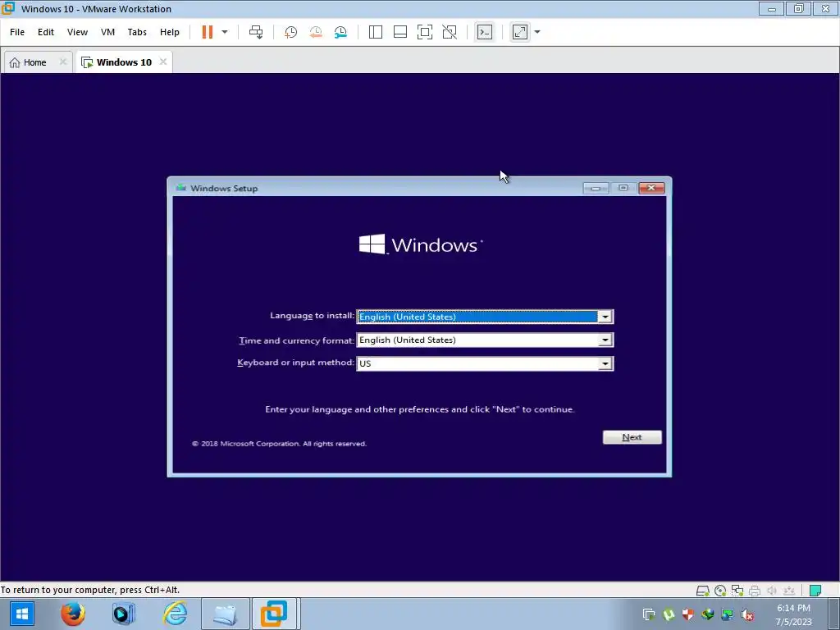Click the Show desktop strip
Image resolution: width=840 pixels, height=630 pixels.
pyautogui.click(x=834, y=614)
